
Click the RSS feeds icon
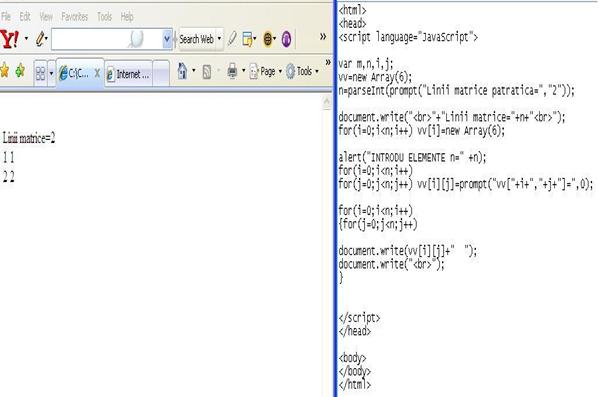207,72
